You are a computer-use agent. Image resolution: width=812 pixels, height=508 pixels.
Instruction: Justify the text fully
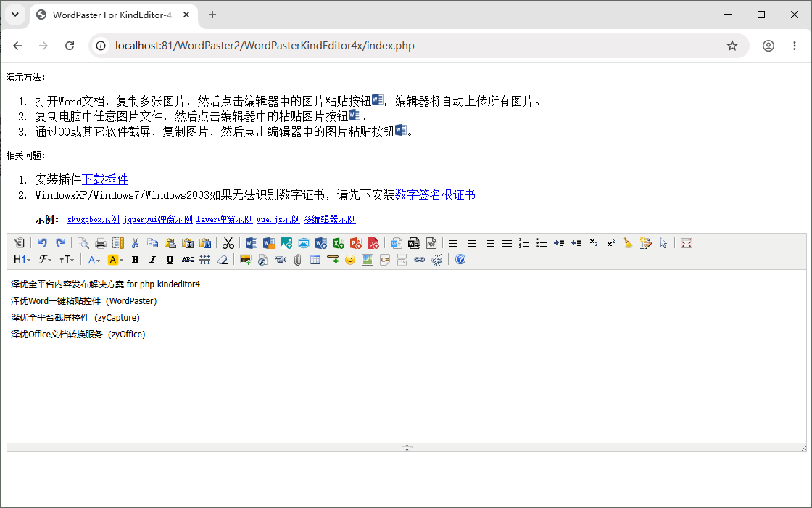pos(507,243)
